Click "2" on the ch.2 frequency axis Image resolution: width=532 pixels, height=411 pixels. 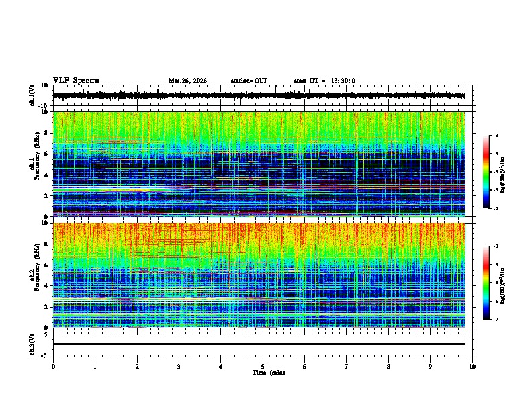click(x=47, y=307)
